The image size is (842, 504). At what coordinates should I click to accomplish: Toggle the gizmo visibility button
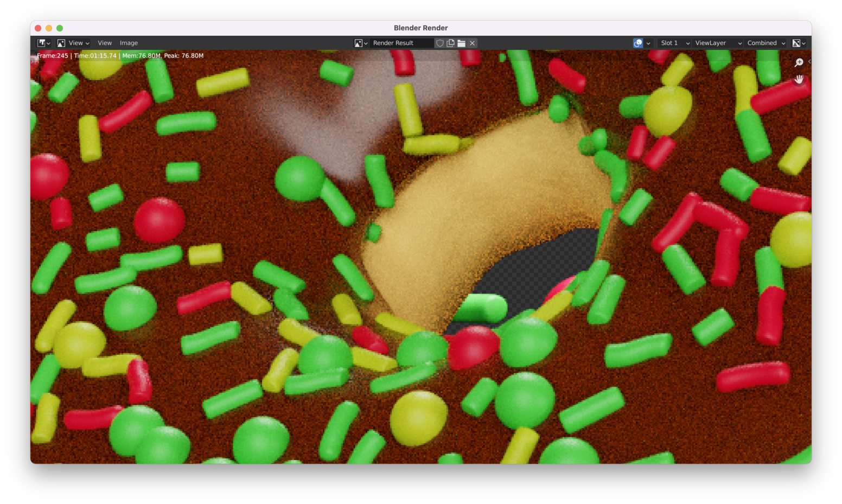(x=638, y=43)
